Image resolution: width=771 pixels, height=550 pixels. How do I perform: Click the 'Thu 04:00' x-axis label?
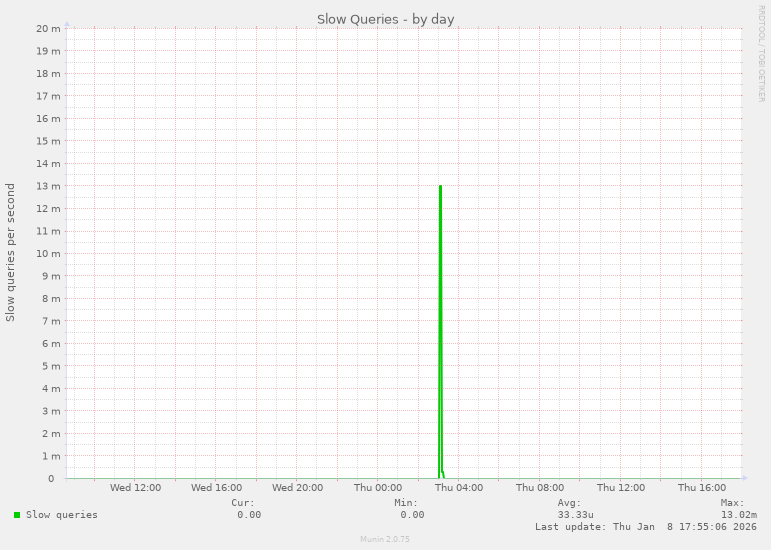point(459,488)
